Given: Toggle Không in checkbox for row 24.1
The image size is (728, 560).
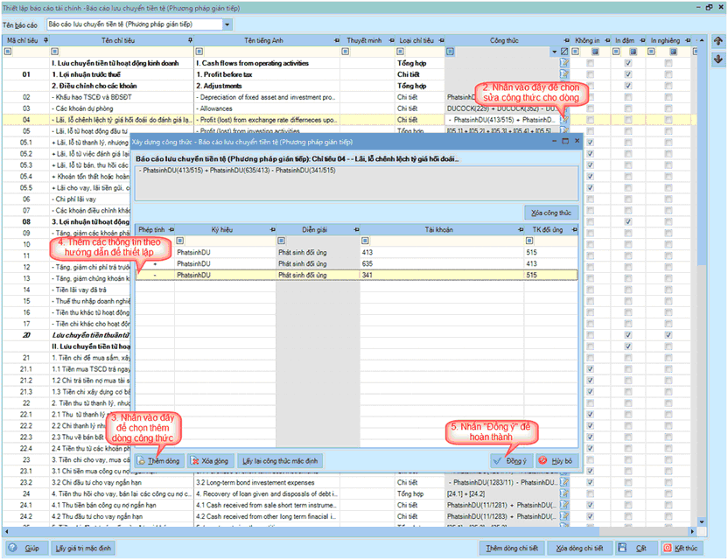Looking at the screenshot, I should point(590,505).
